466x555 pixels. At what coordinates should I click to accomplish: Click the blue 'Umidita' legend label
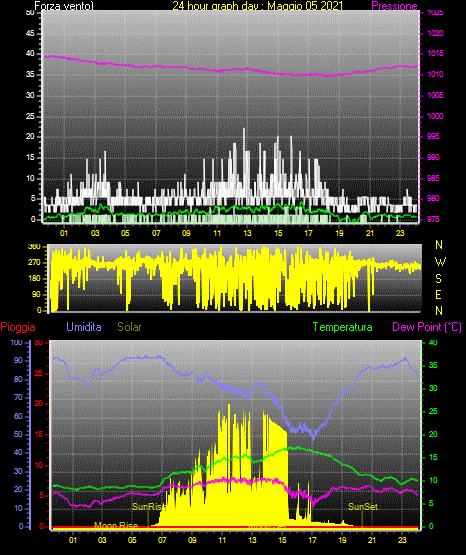84,327
